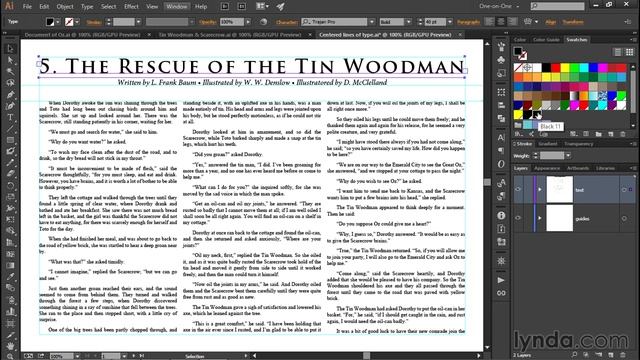Select the Rotate tool
Viewport: 640px width, 360px height.
pos(10,186)
